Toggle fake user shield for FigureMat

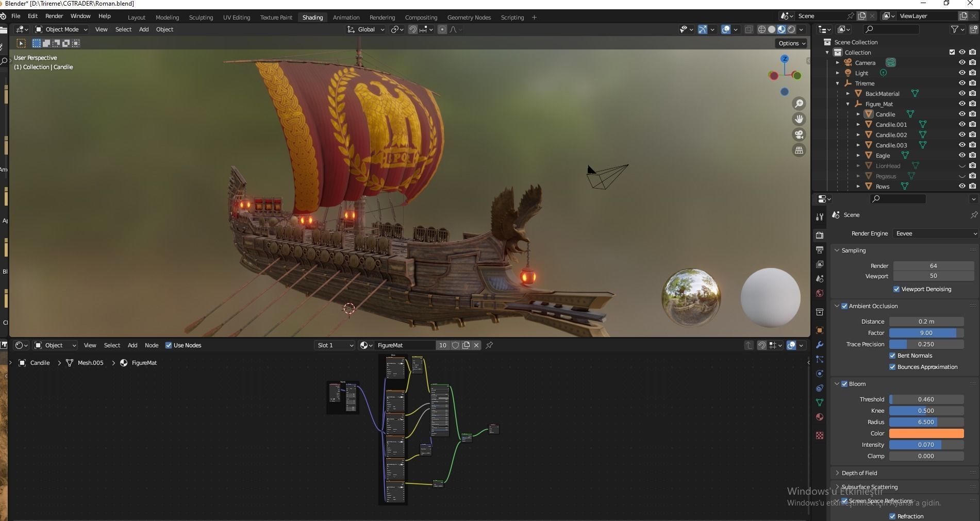pyautogui.click(x=455, y=345)
